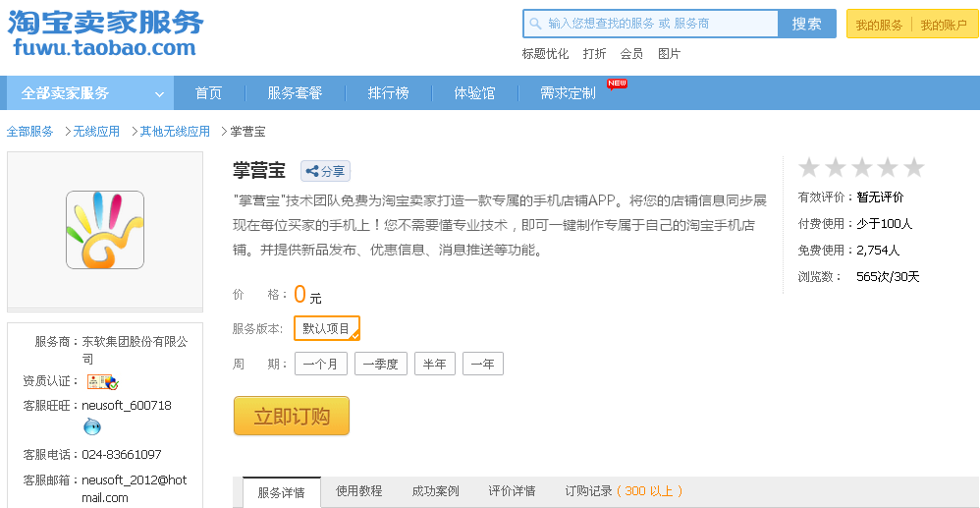
Task: Expand the 全部卖家服务 dropdown
Action: click(90, 93)
